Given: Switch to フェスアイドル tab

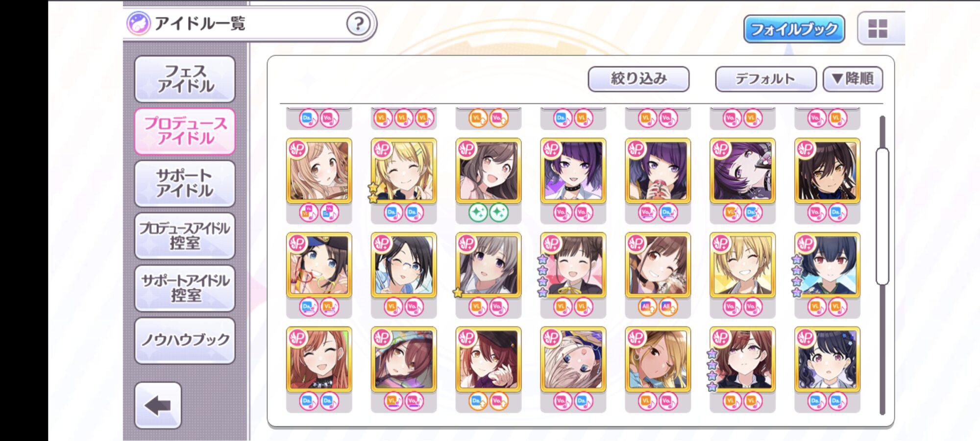Looking at the screenshot, I should [185, 79].
